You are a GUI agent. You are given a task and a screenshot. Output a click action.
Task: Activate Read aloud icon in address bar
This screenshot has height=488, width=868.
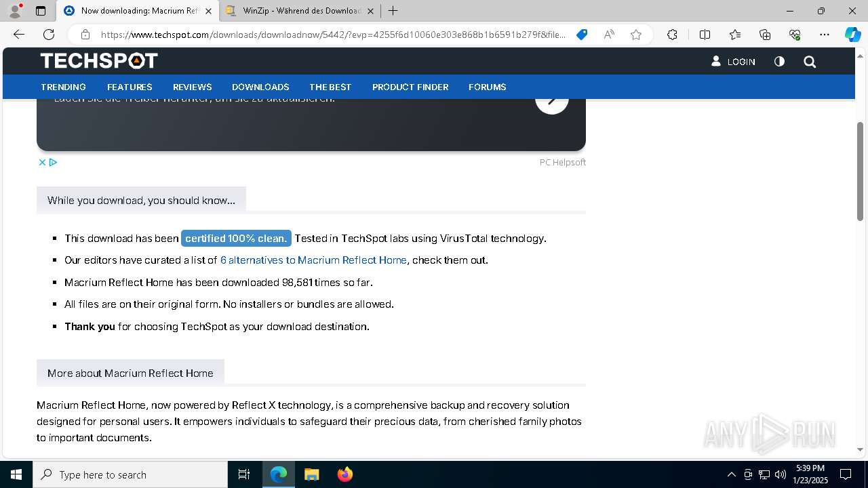(609, 35)
